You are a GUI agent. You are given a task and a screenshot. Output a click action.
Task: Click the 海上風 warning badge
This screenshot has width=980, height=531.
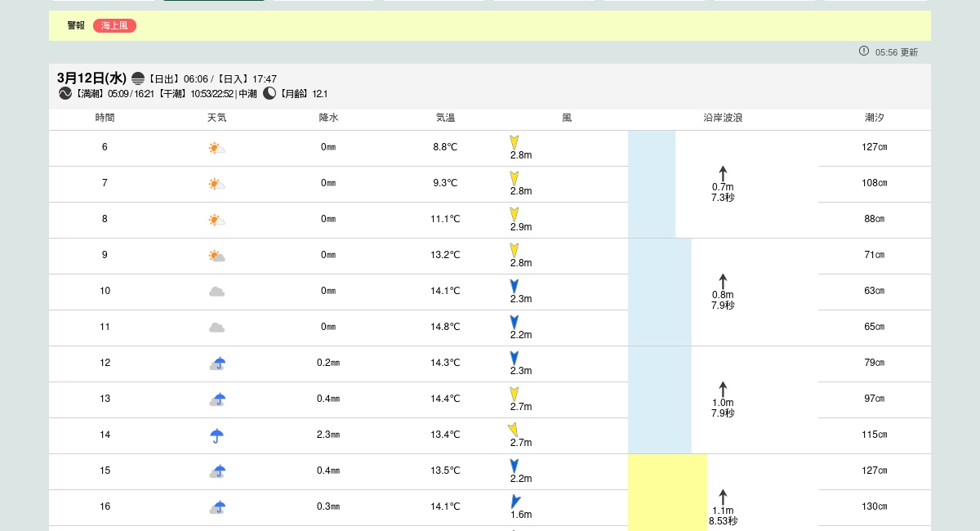coord(114,25)
